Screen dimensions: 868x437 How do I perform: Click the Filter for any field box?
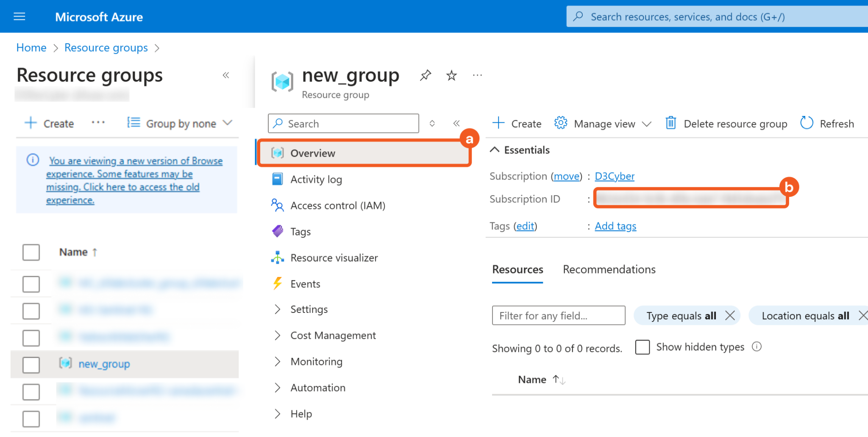click(558, 316)
